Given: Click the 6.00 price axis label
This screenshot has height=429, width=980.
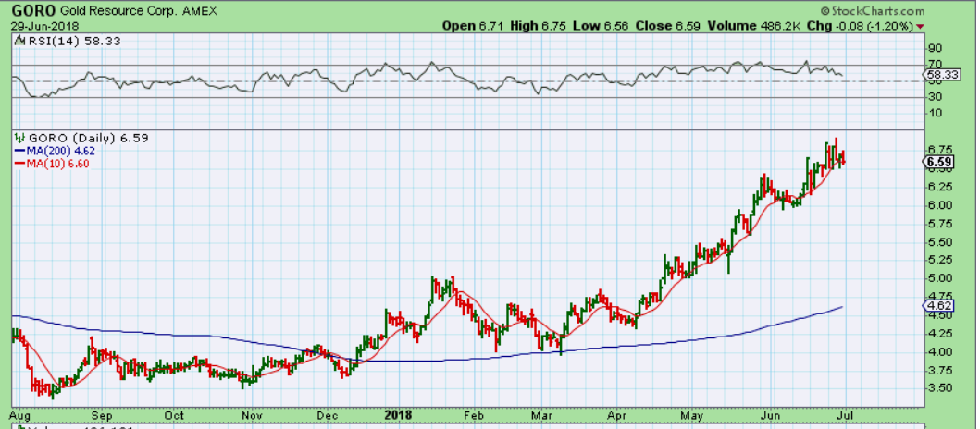Looking at the screenshot, I should pyautogui.click(x=938, y=205).
